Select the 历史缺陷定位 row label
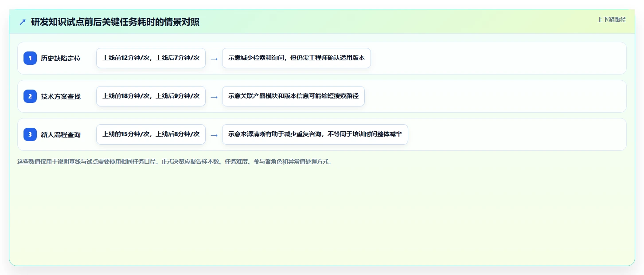644x275 pixels. click(61, 58)
